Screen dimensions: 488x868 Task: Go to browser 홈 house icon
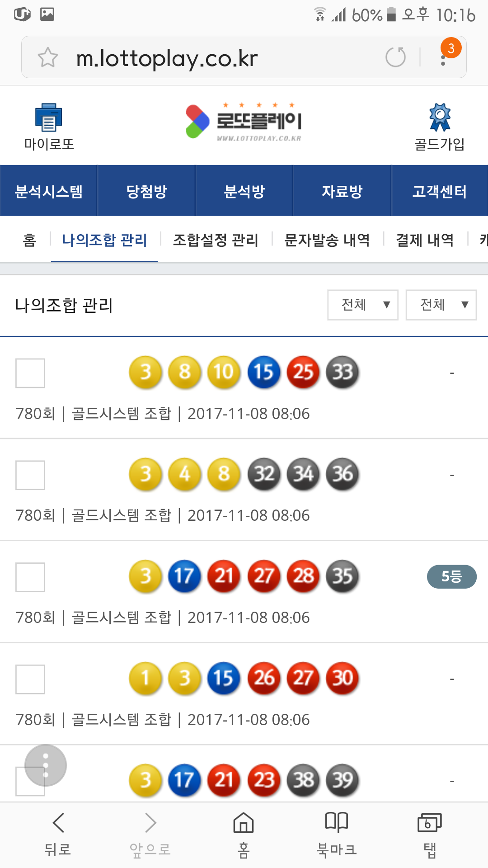[x=244, y=823]
